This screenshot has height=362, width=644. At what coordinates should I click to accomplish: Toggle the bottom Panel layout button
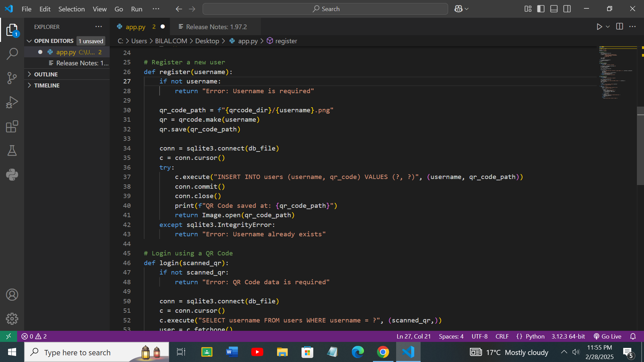[x=554, y=9]
